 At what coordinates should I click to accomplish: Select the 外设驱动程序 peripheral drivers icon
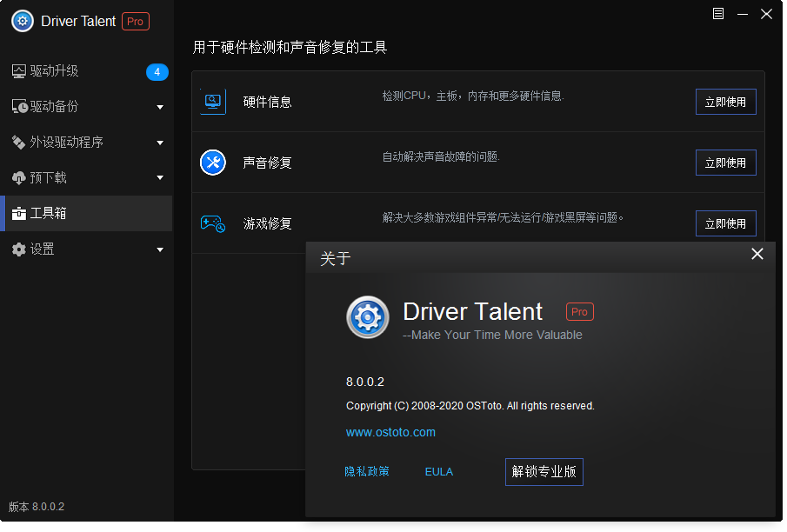click(x=19, y=142)
